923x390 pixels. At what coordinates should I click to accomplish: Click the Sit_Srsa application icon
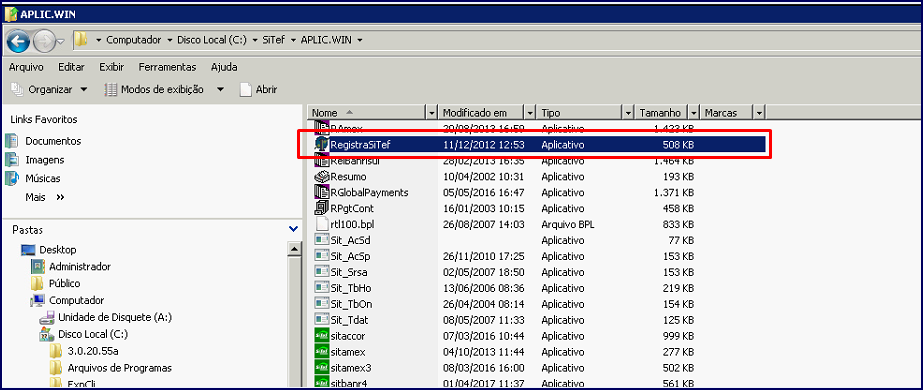[321, 272]
